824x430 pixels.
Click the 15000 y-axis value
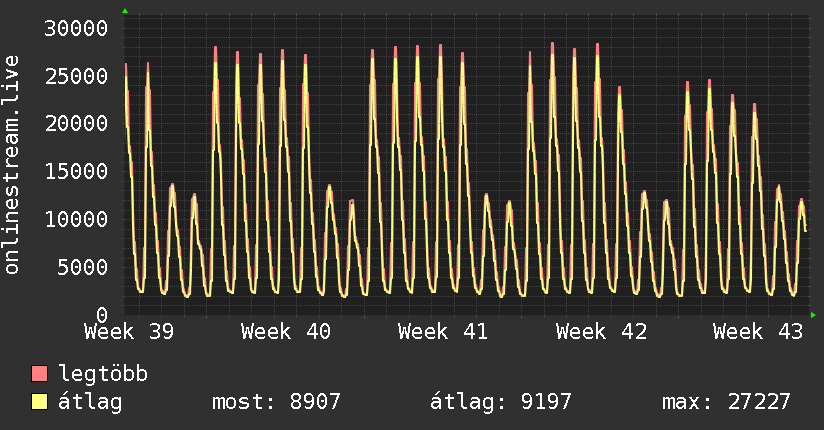pyautogui.click(x=76, y=172)
